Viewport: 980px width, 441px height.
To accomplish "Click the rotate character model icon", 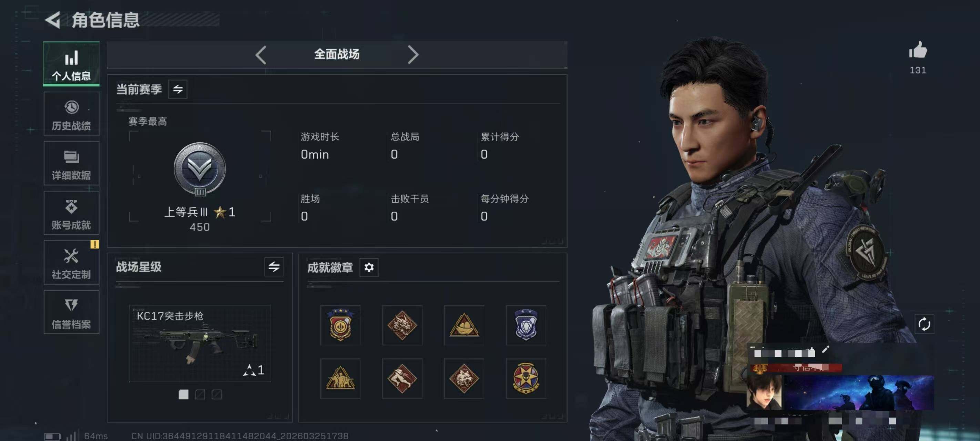I will pyautogui.click(x=924, y=324).
